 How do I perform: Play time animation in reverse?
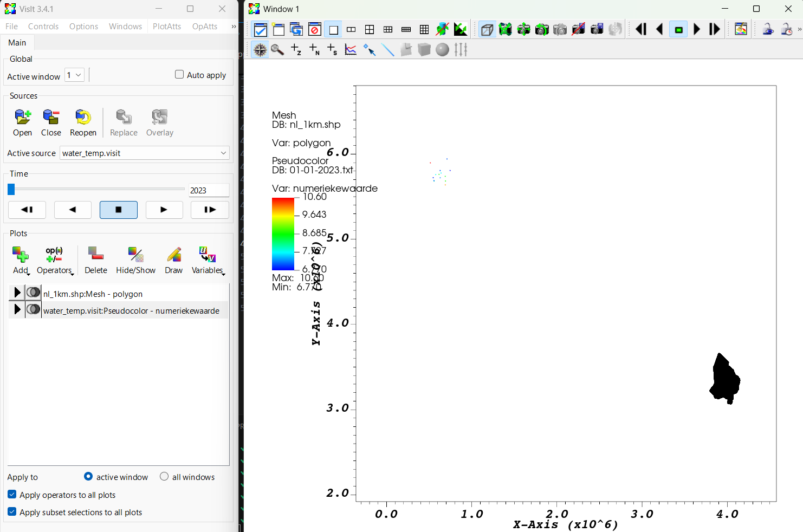pos(73,210)
